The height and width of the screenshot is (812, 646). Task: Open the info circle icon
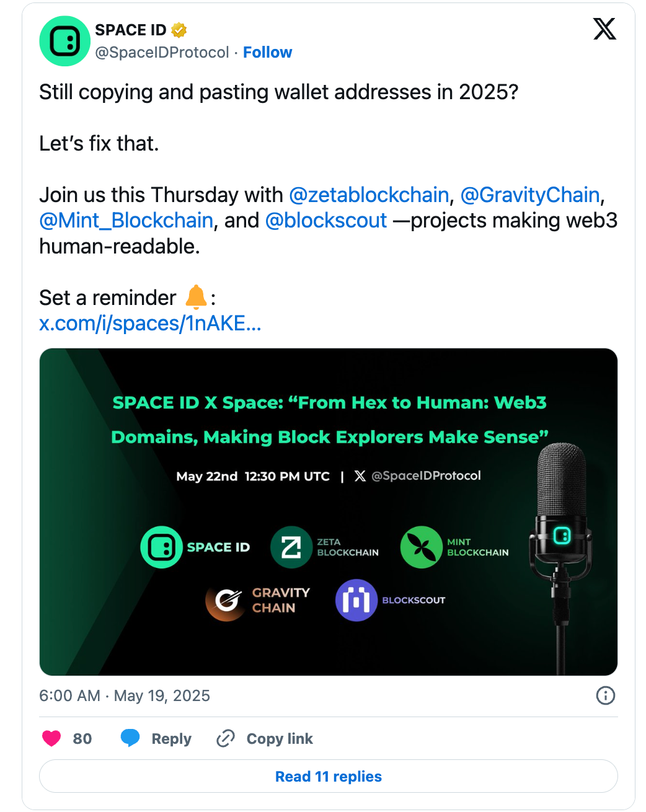click(606, 696)
